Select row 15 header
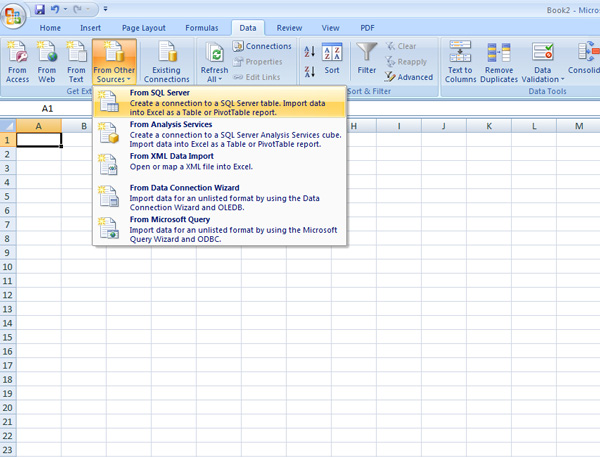Screen dimensions: 600x457 8,337
